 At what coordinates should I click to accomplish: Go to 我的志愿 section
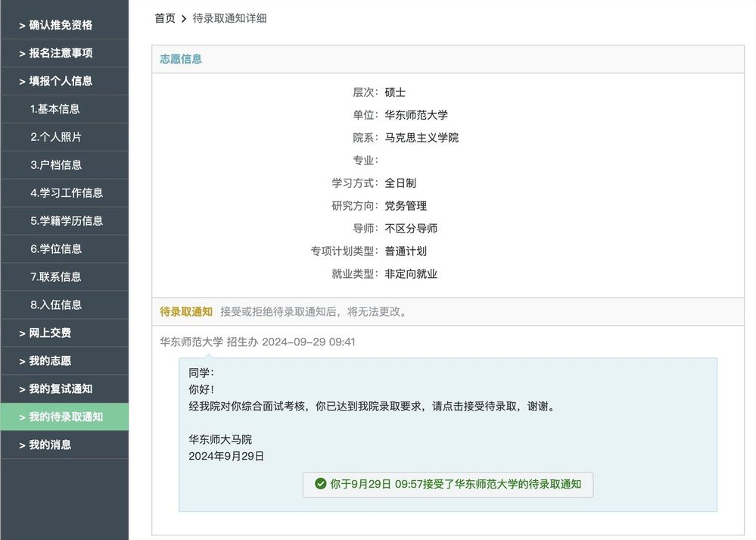pos(50,361)
